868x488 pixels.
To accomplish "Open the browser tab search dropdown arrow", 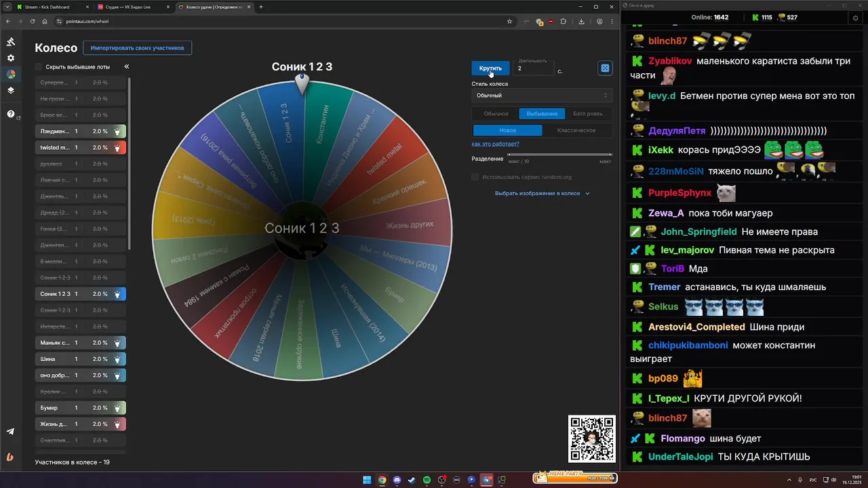I will 7,7.
